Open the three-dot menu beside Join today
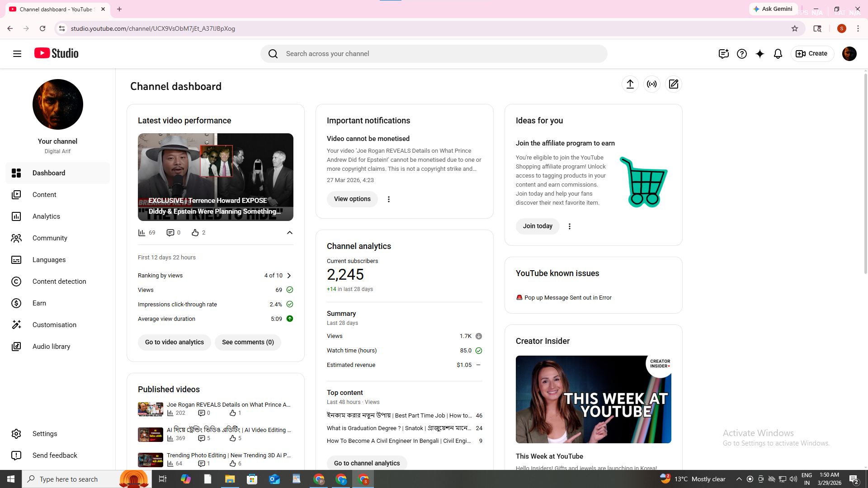Viewport: 868px width, 488px height. 569,226
